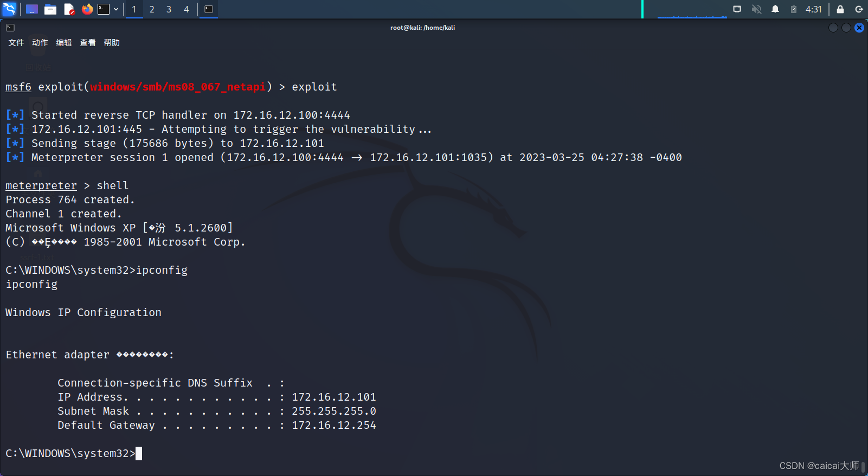This screenshot has width=868, height=476.
Task: Click the 'Microsoft Windows XP' version line
Action: coord(119,228)
